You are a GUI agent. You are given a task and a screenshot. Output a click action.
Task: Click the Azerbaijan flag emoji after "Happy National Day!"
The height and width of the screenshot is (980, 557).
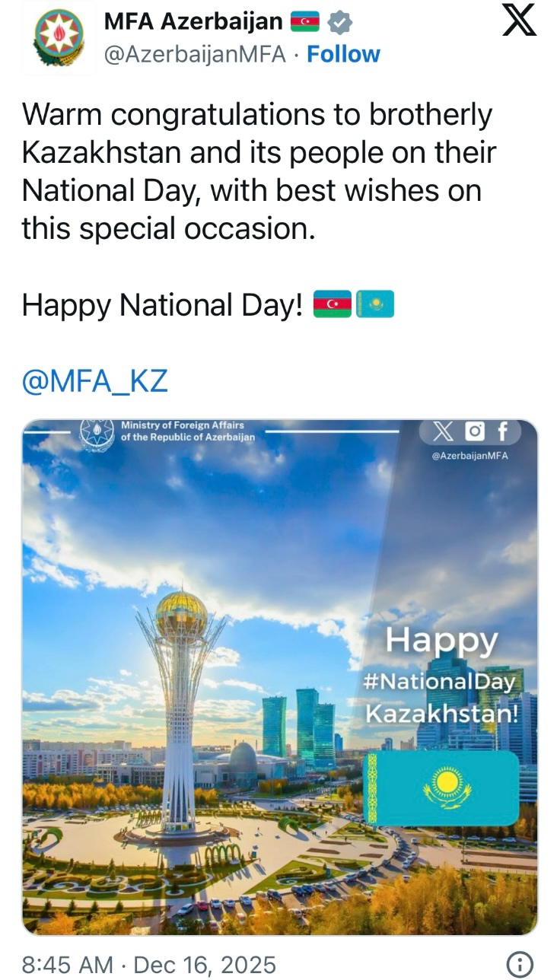point(333,304)
